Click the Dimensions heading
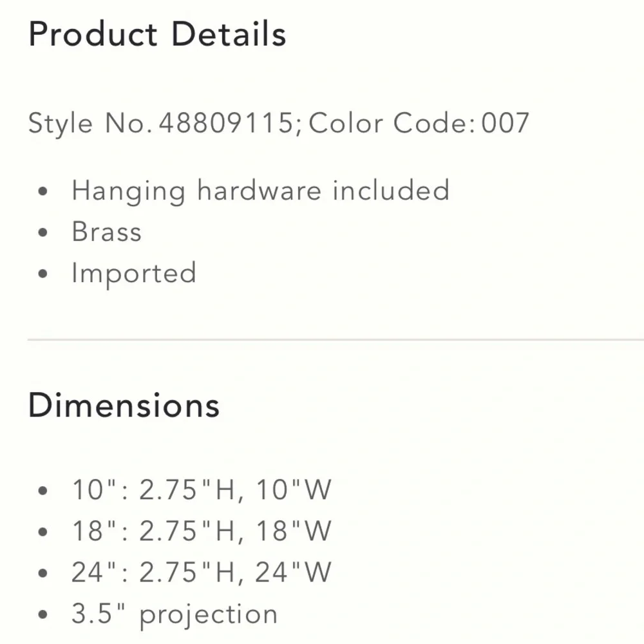644x644 pixels. pos(124,406)
